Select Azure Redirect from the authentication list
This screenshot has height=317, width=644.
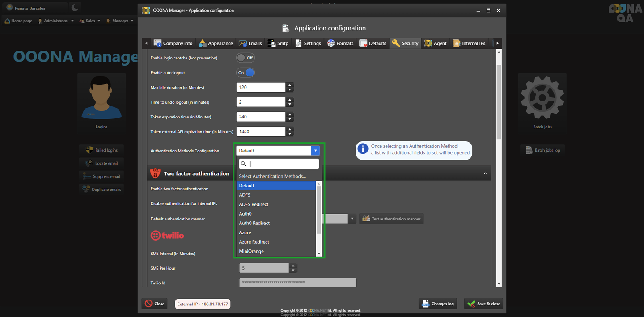(254, 242)
